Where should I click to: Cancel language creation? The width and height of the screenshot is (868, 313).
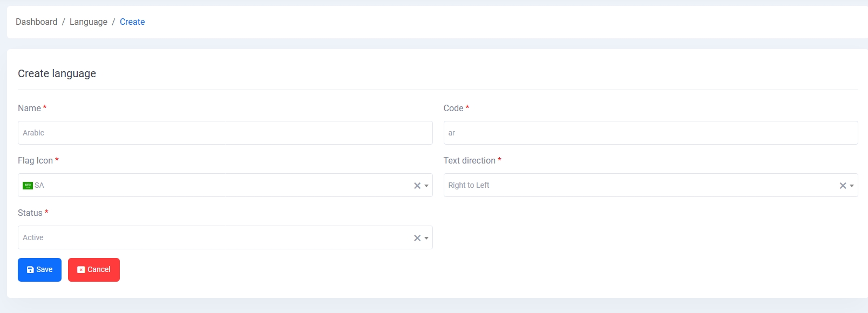pos(94,270)
